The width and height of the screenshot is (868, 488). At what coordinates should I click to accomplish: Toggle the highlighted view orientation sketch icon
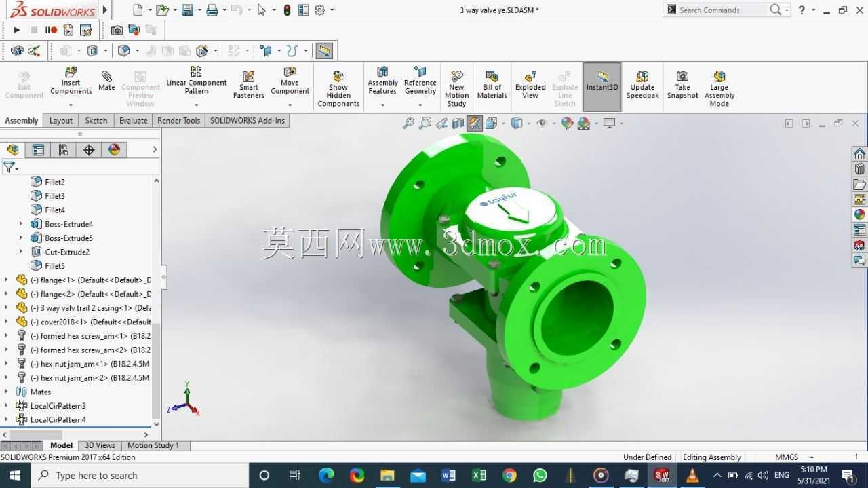pos(475,124)
